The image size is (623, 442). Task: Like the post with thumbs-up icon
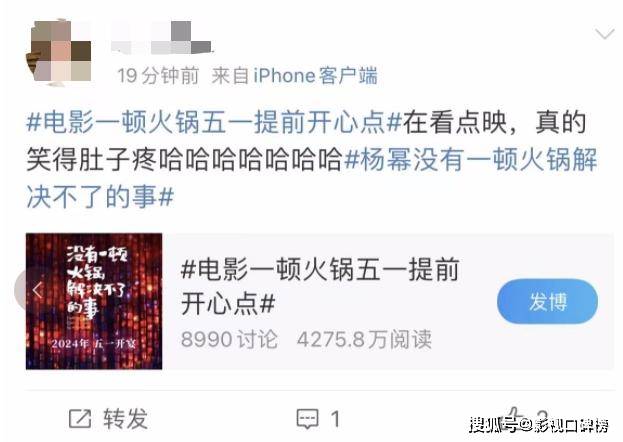click(515, 416)
